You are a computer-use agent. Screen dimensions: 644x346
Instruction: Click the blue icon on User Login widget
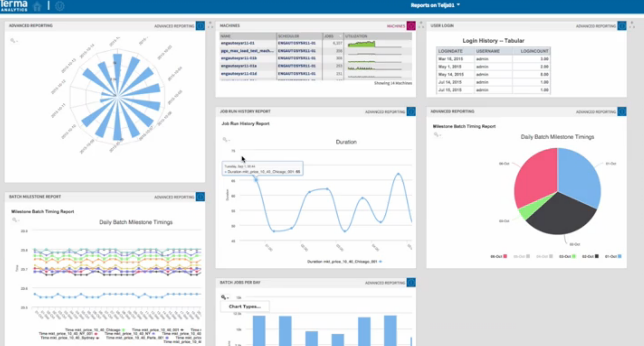[622, 26]
